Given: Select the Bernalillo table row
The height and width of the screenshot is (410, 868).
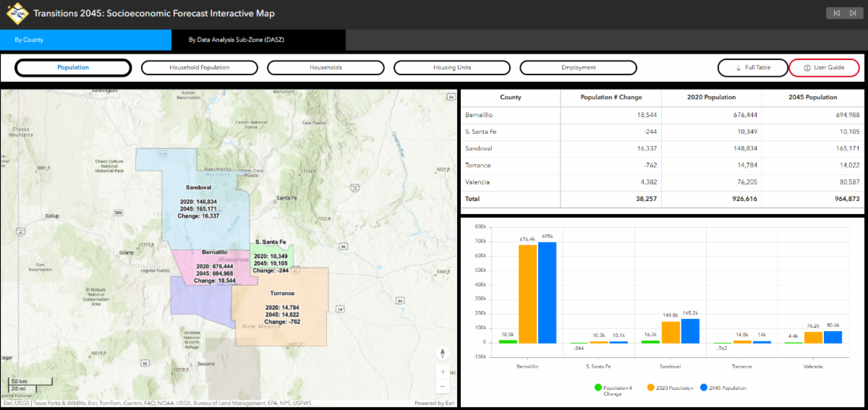Looking at the screenshot, I should (x=663, y=115).
